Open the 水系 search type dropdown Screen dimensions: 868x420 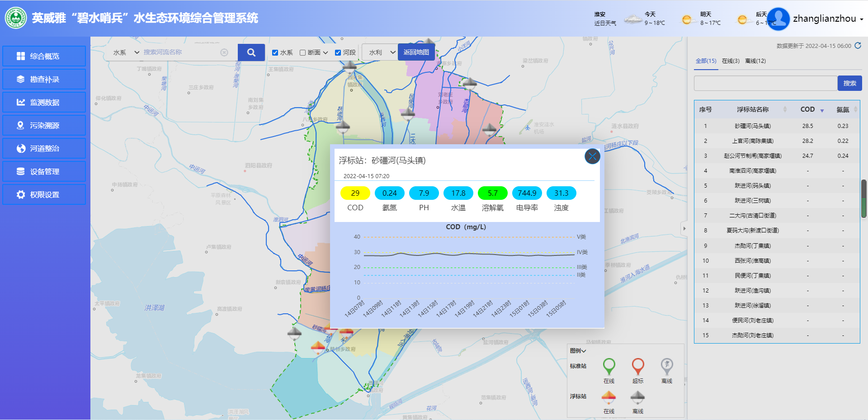[x=126, y=52]
